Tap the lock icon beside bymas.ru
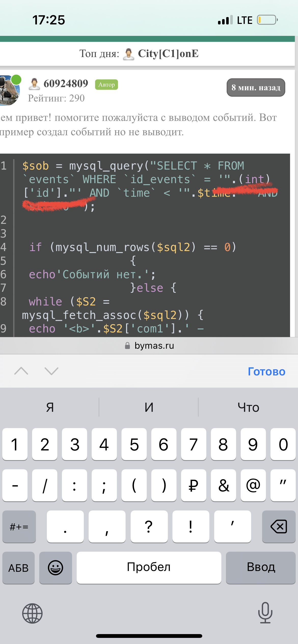The width and height of the screenshot is (298, 644). point(127,346)
